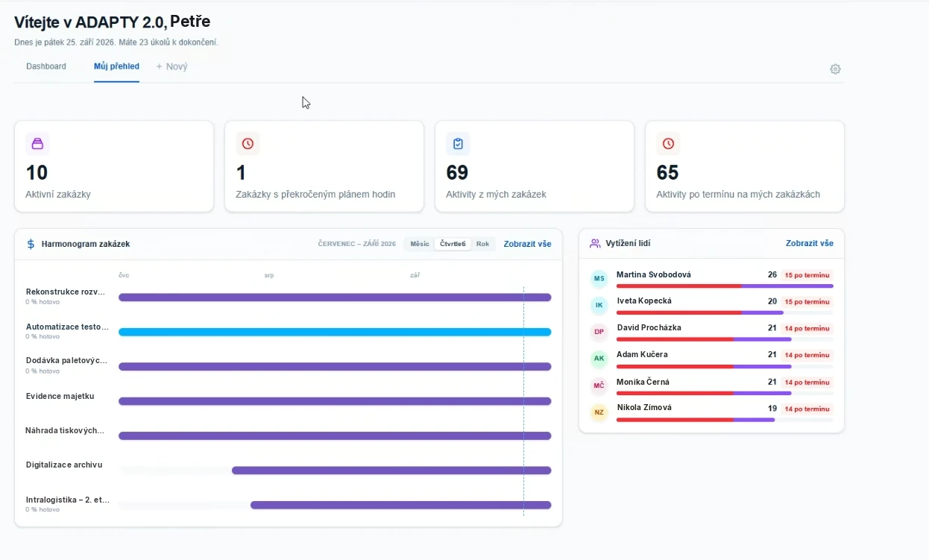Screen dimensions: 929x560
Task: Click David Procházka's 14 po termínu badge
Action: click(807, 328)
